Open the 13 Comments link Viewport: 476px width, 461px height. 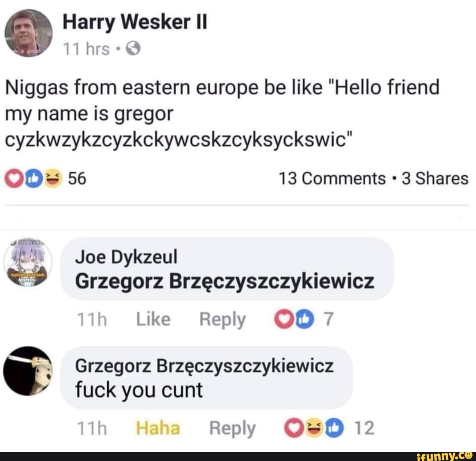tap(332, 178)
